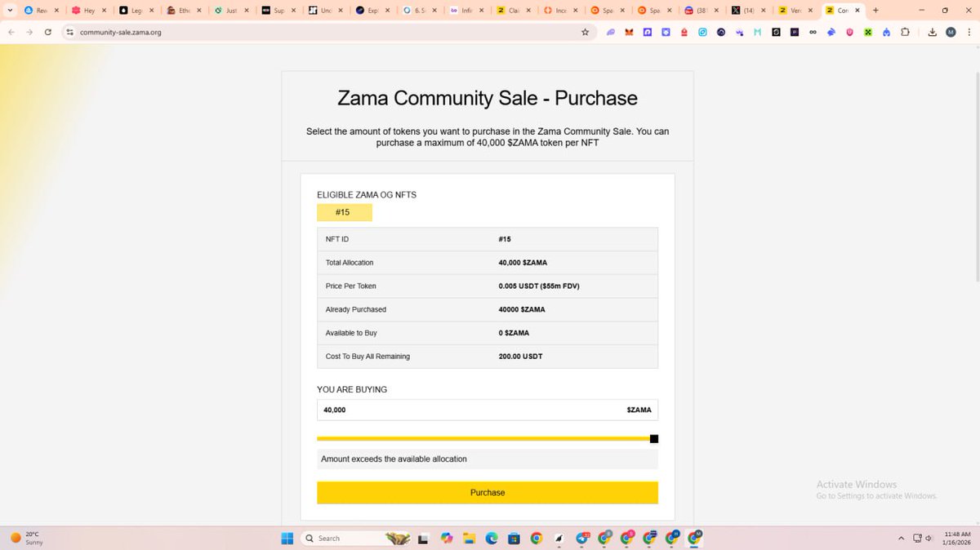Select the #15 NFT chip
Screen dimensions: 980x550
(x=344, y=212)
